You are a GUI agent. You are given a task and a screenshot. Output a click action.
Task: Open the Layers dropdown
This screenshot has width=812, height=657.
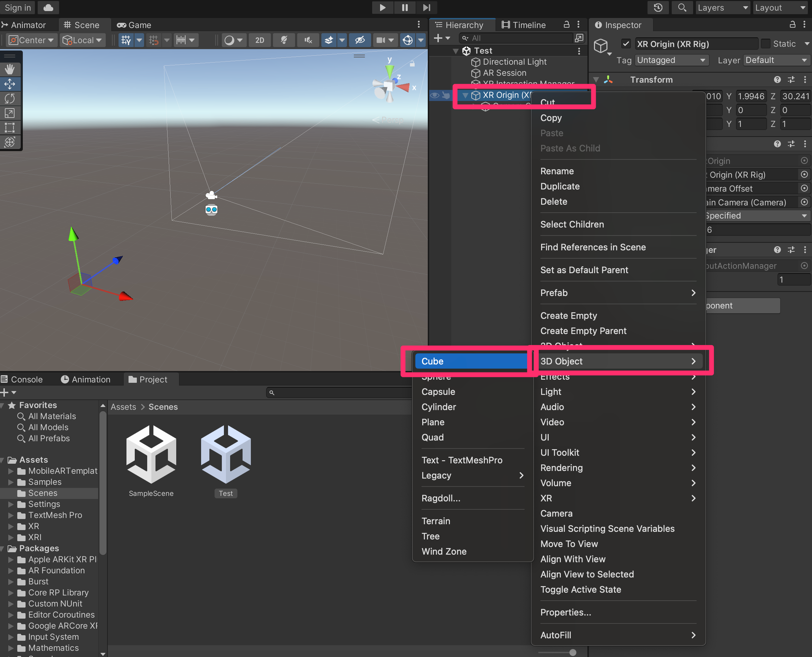[x=723, y=8]
